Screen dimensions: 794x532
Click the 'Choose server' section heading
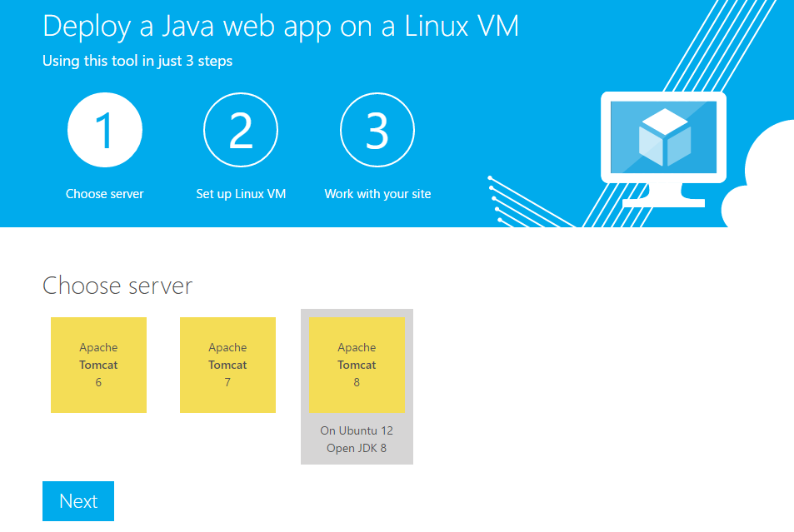pyautogui.click(x=117, y=286)
